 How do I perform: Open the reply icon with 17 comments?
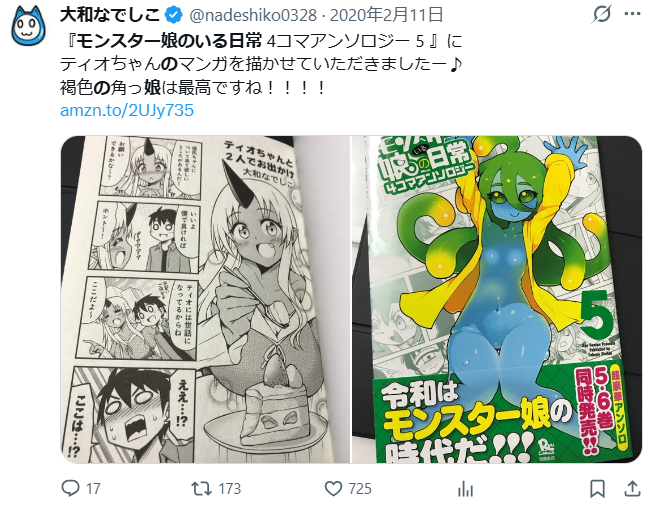point(70,488)
